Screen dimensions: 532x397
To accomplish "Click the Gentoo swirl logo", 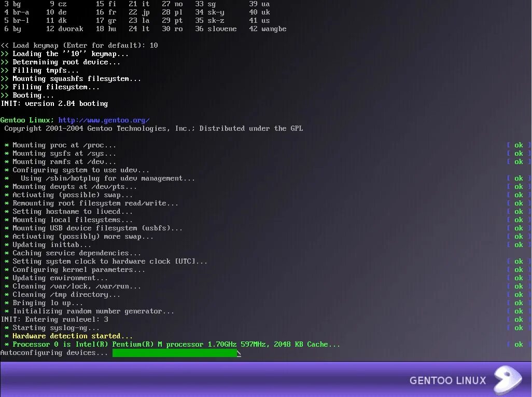I will coord(507,380).
